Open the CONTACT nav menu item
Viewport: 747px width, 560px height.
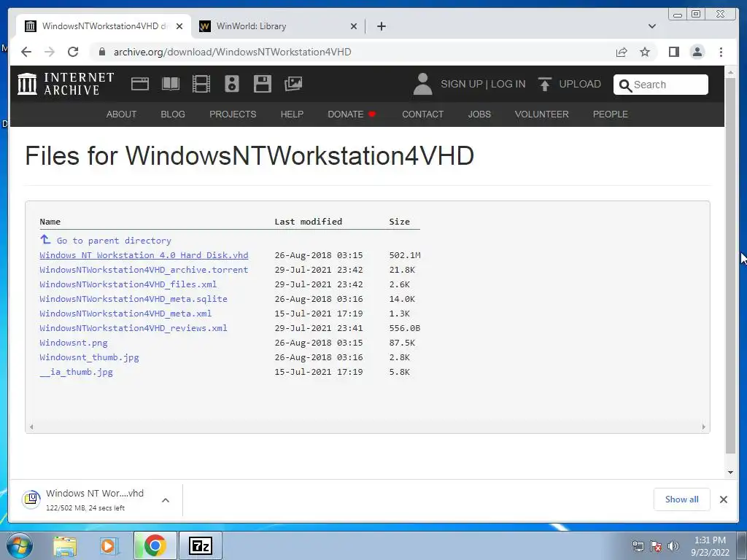[x=422, y=114]
